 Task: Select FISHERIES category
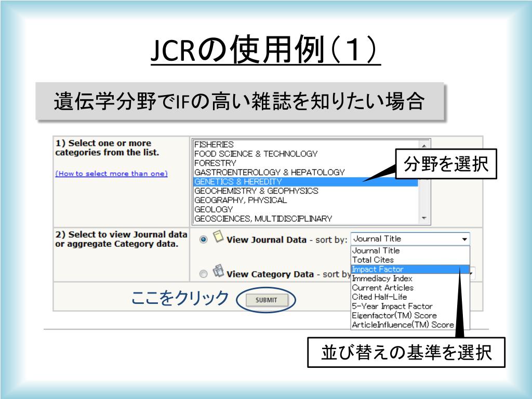[x=305, y=144]
